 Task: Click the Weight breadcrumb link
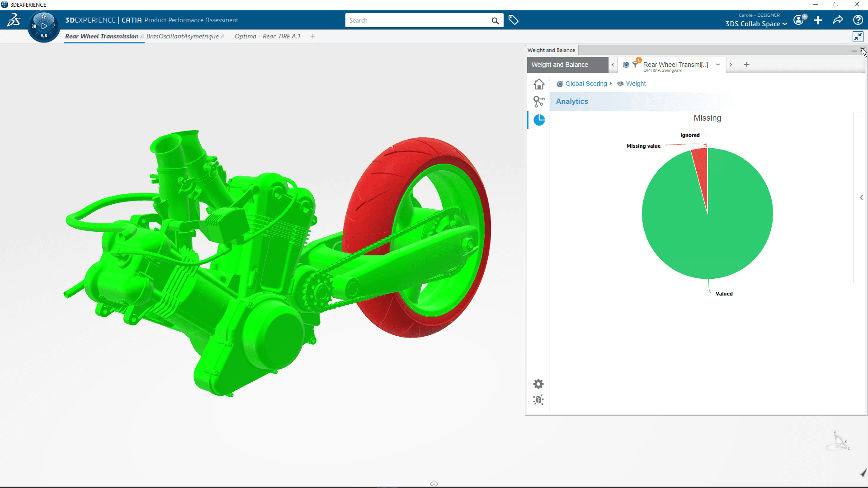pos(636,84)
